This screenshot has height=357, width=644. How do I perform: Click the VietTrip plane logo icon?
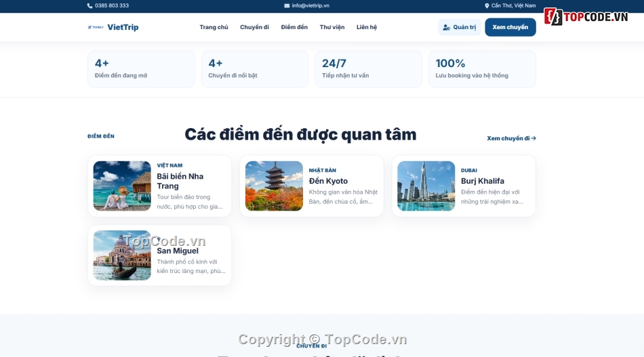click(96, 27)
